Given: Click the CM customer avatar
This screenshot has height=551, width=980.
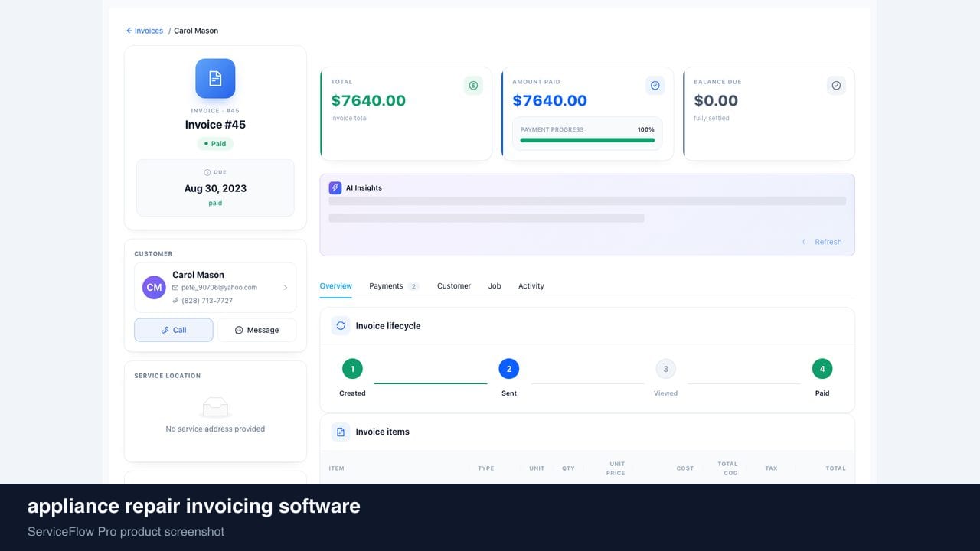Looking at the screenshot, I should click(154, 287).
